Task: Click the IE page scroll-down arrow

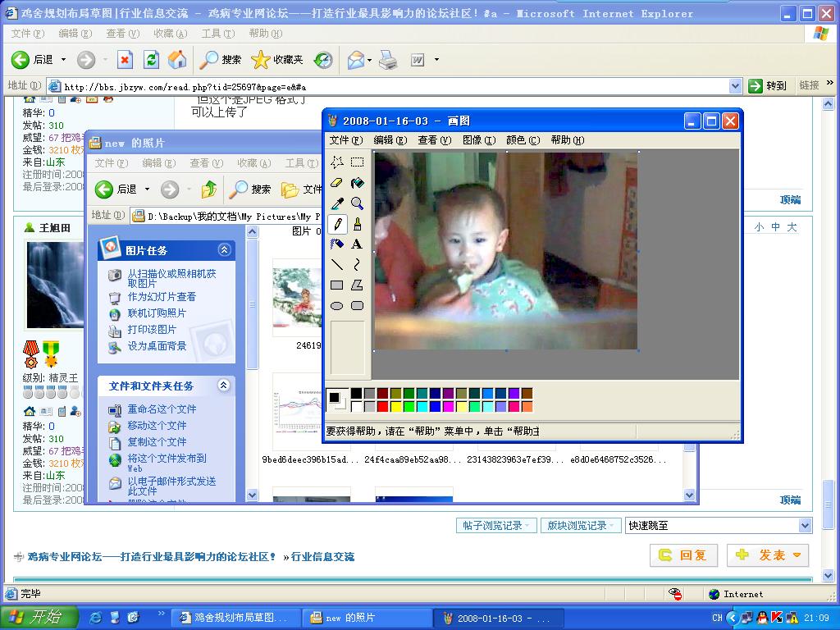Action: coord(829,576)
